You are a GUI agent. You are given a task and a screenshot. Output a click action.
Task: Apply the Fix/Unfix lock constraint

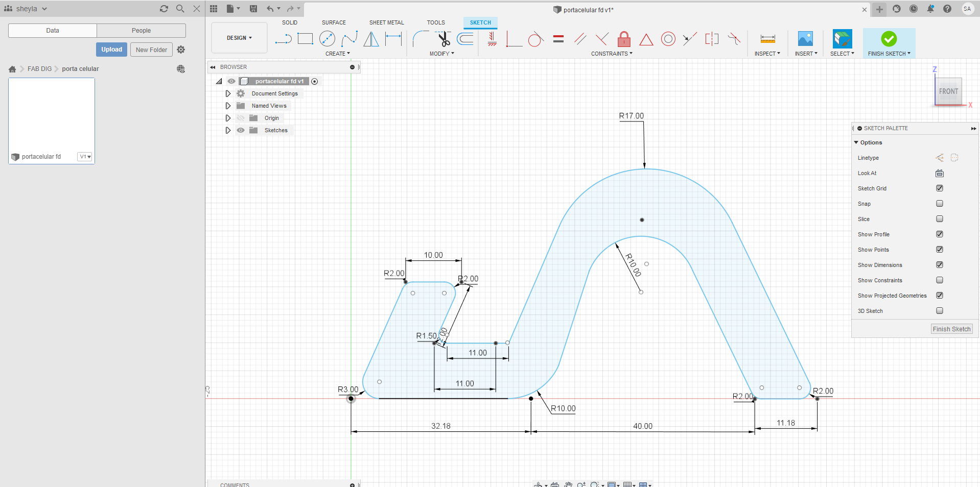click(x=624, y=39)
